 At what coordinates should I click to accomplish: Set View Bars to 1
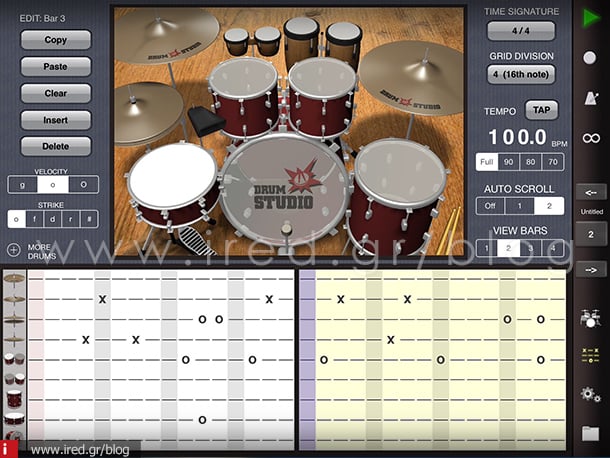[486, 248]
